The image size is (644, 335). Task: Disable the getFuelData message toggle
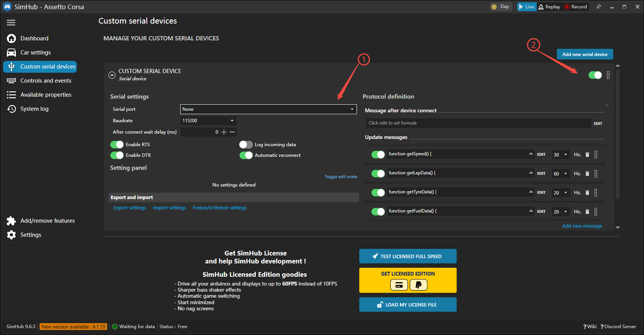(378, 212)
